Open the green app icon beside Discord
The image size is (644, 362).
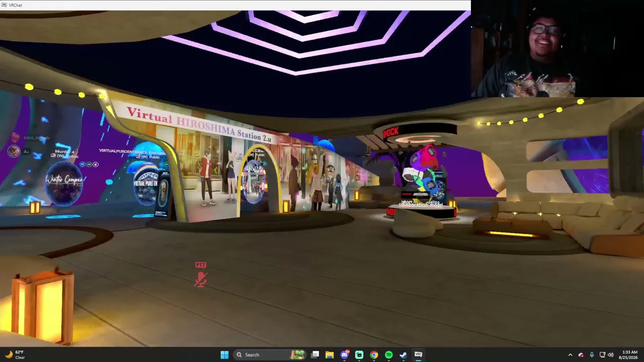tap(359, 354)
